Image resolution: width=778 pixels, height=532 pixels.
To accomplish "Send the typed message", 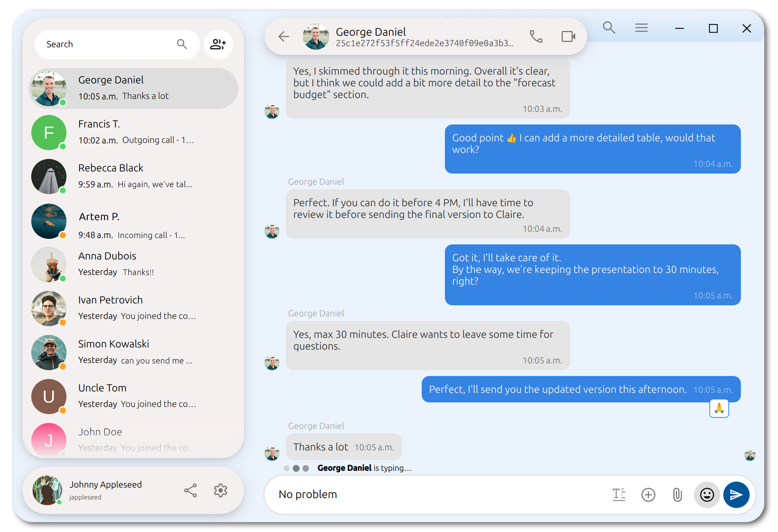I will pos(736,494).
